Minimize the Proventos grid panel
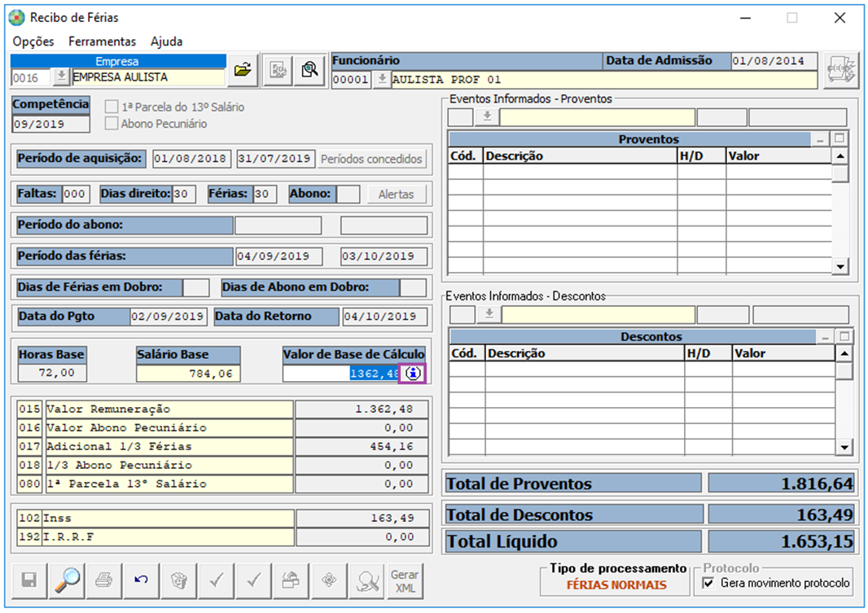 point(820,139)
